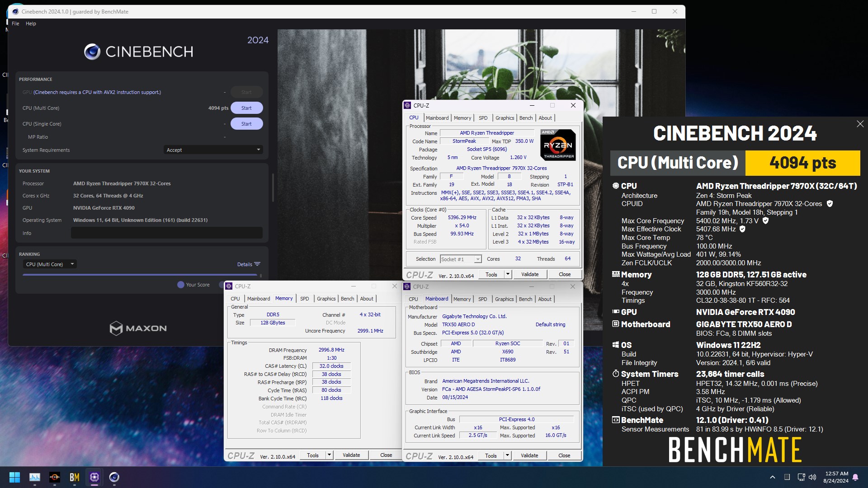The width and height of the screenshot is (868, 488).
Task: Click the MAXON logo in Cinebench
Action: pyautogui.click(x=138, y=328)
